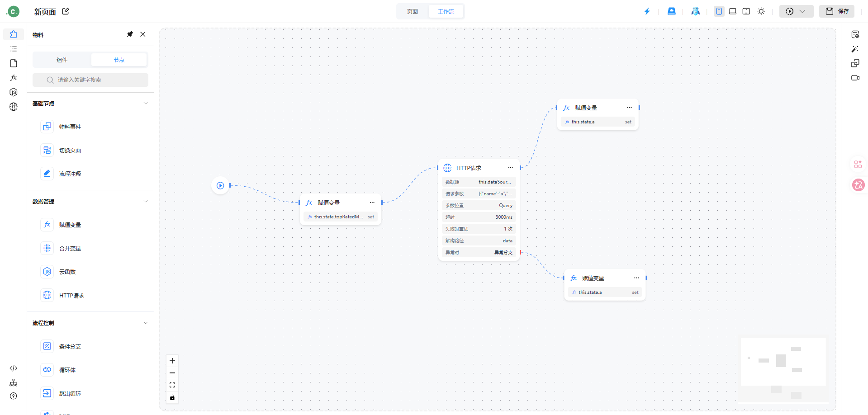Click the 保存 button
The image size is (868, 415).
(837, 11)
